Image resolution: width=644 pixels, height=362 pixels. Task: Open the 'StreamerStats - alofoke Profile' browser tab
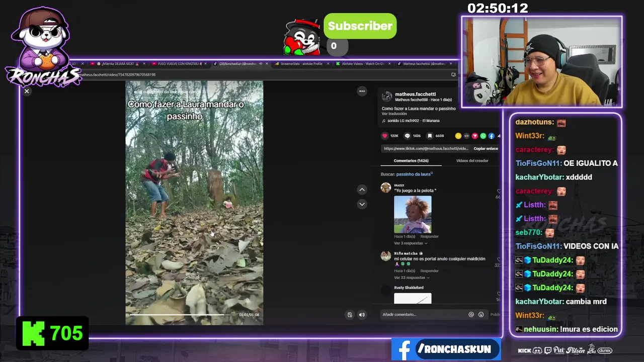[x=301, y=64]
